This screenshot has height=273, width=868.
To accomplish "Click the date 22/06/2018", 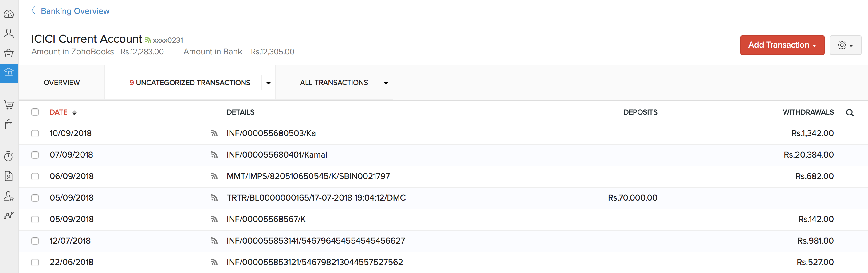I will point(71,263).
